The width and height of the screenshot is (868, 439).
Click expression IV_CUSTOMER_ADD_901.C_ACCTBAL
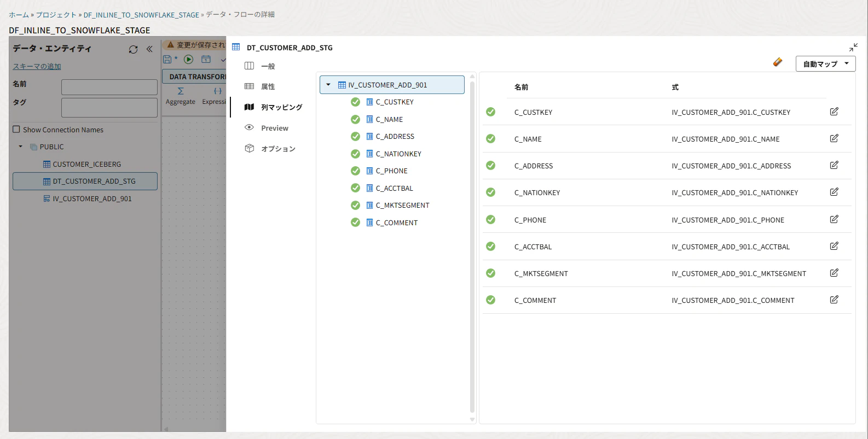[x=731, y=247]
